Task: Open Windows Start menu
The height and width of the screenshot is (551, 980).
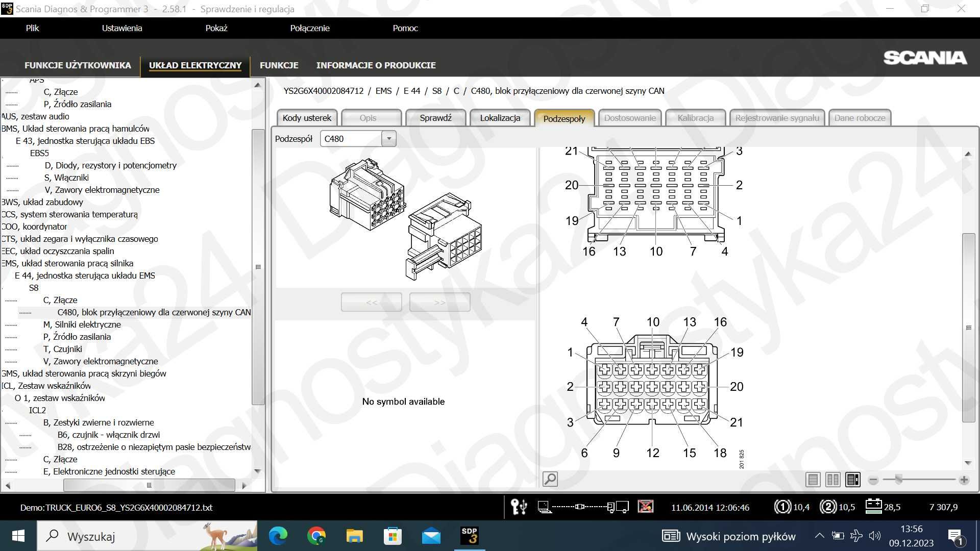Action: (18, 536)
